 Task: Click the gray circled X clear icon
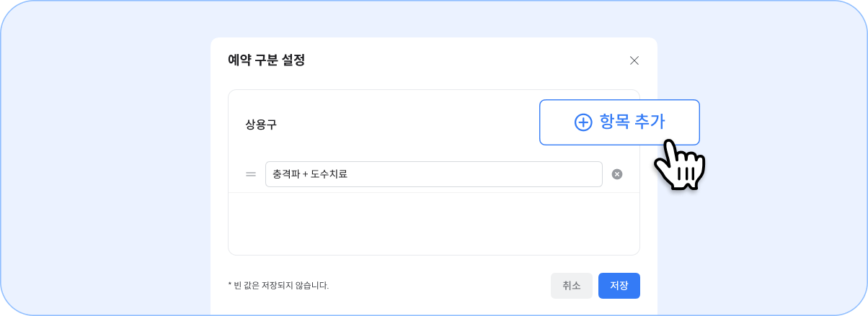617,174
